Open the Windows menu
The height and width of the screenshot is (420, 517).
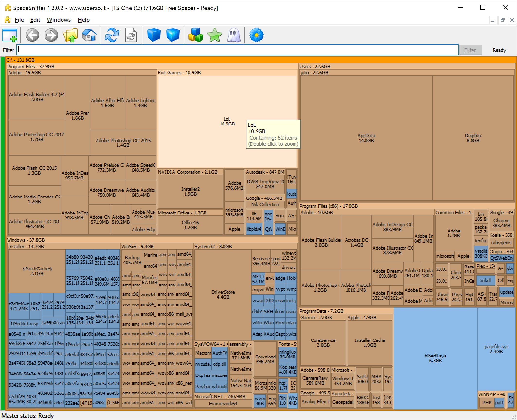59,20
